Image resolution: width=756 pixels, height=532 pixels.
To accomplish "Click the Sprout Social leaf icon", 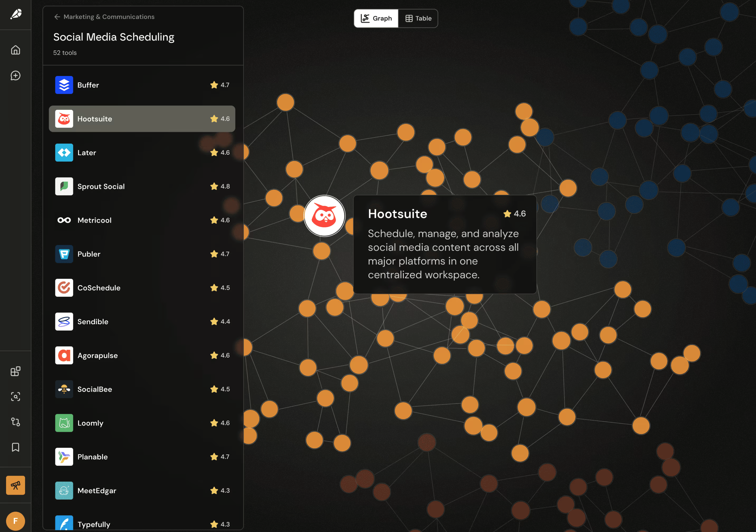I will 64,186.
